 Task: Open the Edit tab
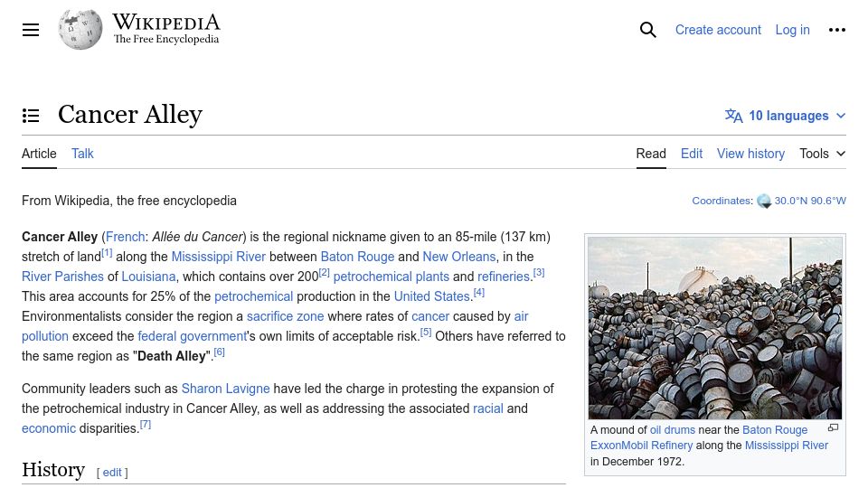coord(692,154)
